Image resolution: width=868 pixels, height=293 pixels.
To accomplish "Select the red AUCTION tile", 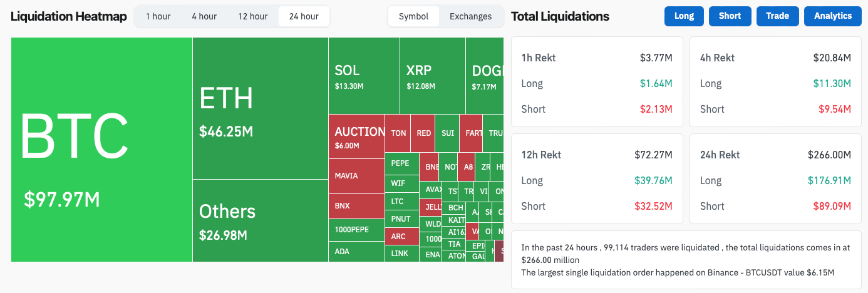I will click(356, 136).
